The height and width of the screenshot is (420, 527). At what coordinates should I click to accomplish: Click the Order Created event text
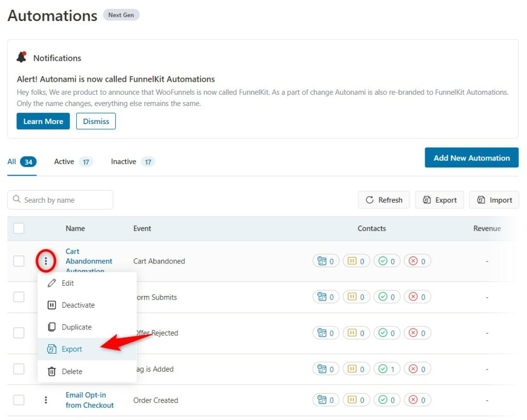(x=155, y=400)
